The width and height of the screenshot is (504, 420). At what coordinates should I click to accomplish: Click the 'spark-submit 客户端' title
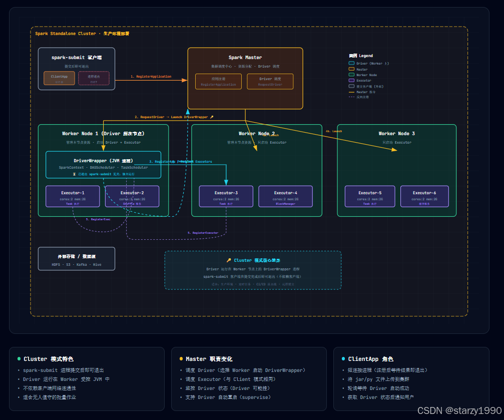click(77, 58)
